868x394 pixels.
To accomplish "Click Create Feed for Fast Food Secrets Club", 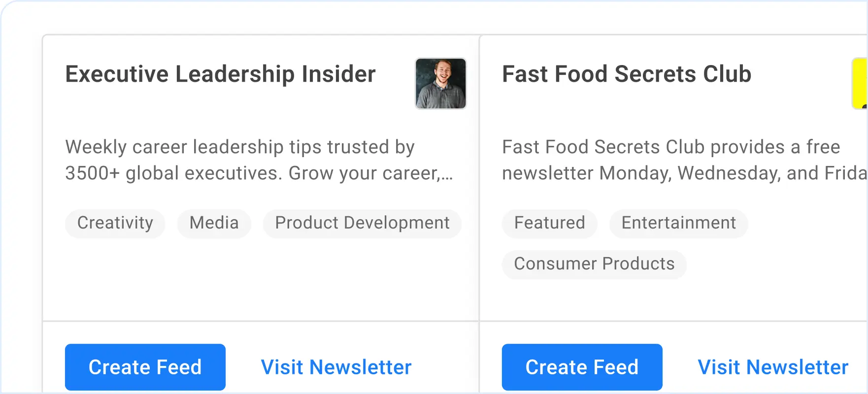I will pyautogui.click(x=582, y=366).
